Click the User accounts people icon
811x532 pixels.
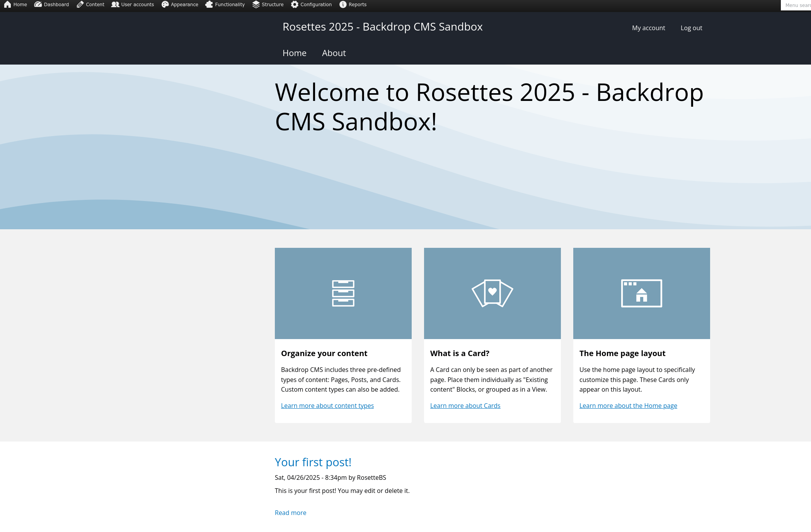coord(115,5)
